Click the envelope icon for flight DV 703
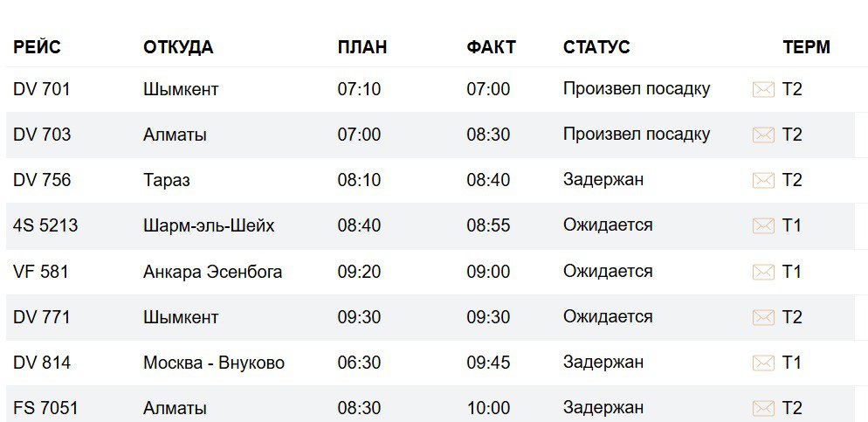This screenshot has height=422, width=868. coord(763,135)
